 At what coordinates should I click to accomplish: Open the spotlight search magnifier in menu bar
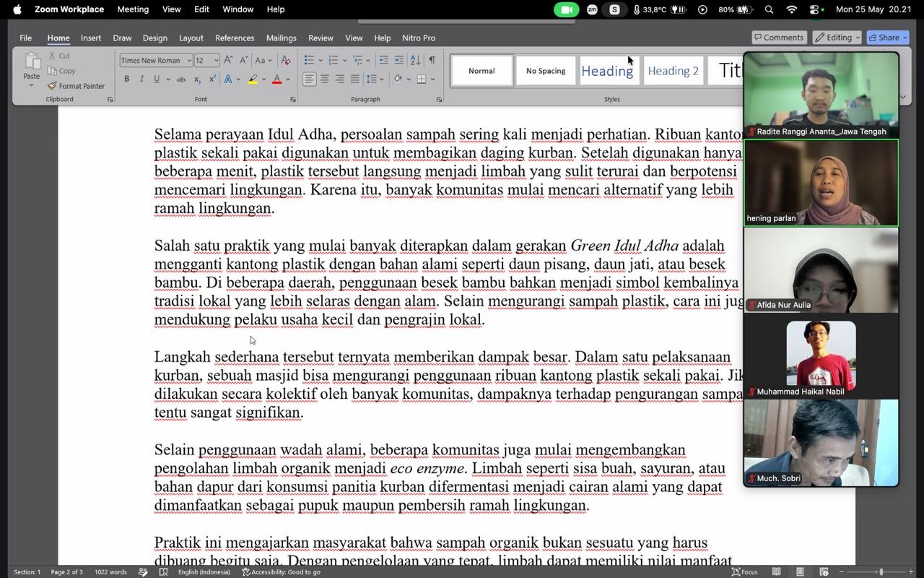tap(769, 9)
